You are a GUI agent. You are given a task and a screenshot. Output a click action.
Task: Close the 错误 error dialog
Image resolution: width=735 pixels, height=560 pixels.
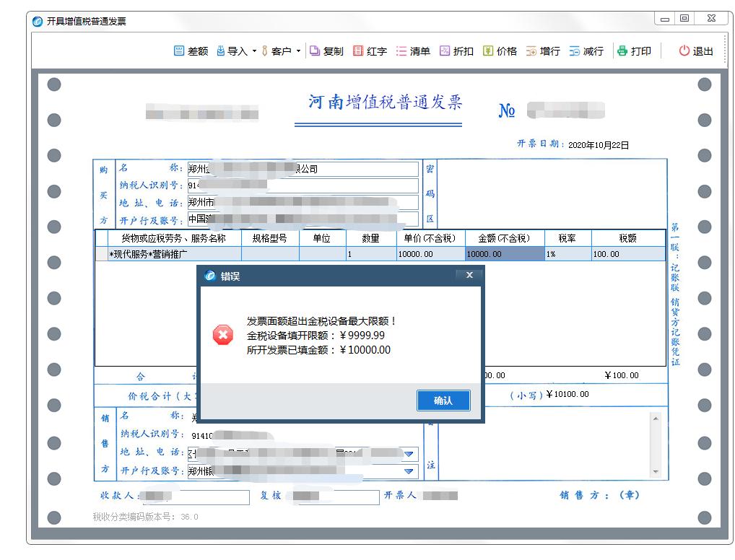click(x=469, y=275)
